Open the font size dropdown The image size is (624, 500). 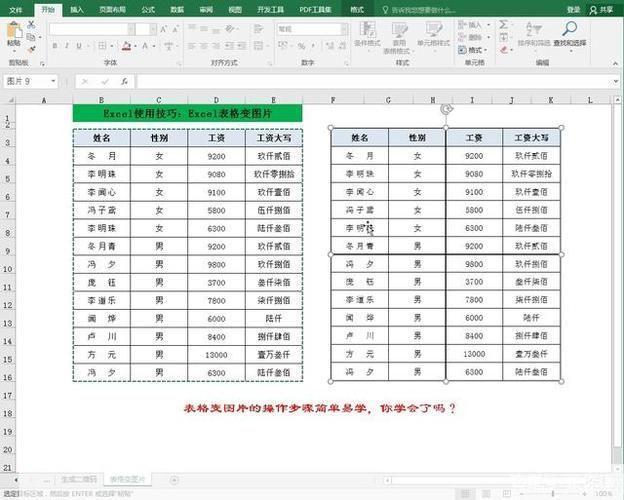click(x=153, y=29)
